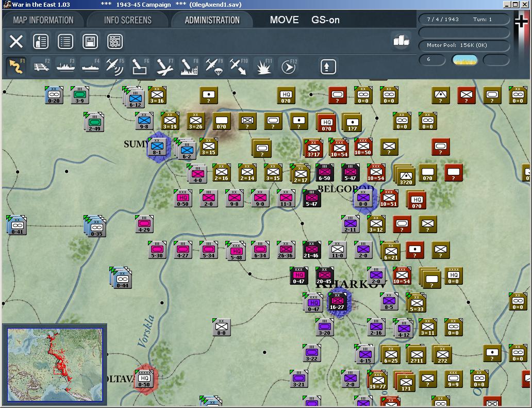Select Bomb Airfield mode (F7)

pyautogui.click(x=164, y=66)
